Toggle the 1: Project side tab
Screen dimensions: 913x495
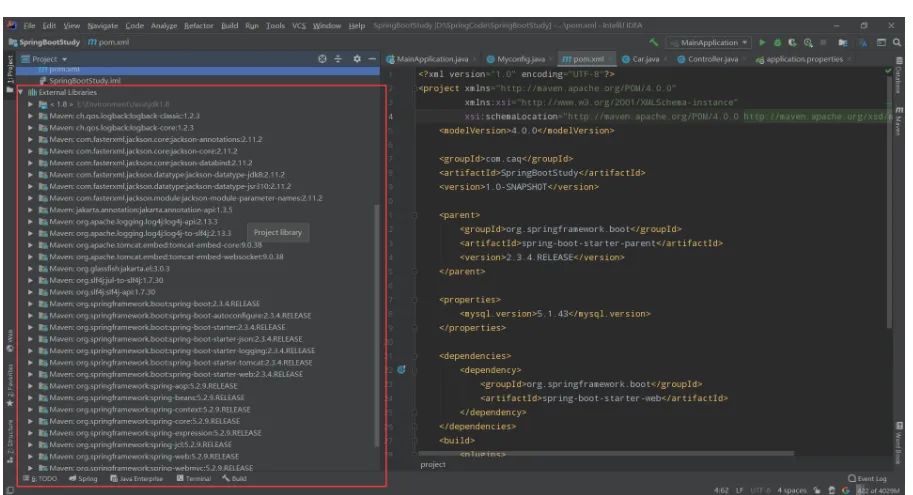point(10,73)
